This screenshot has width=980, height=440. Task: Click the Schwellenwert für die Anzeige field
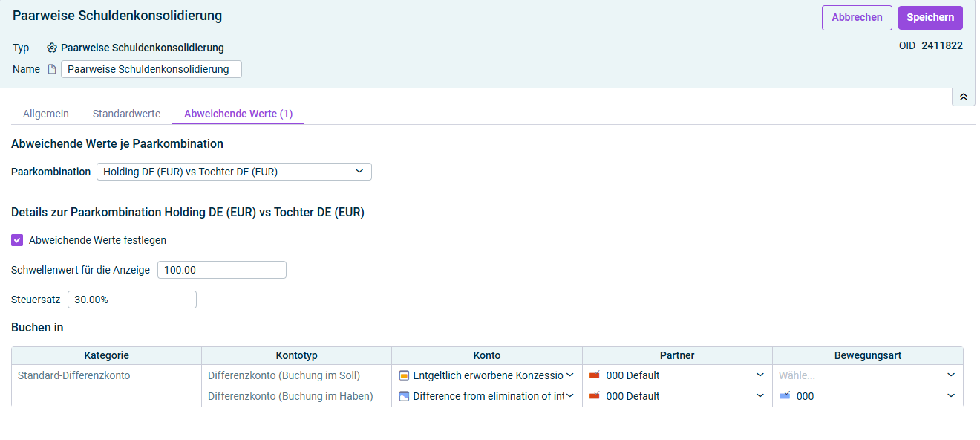pyautogui.click(x=222, y=270)
